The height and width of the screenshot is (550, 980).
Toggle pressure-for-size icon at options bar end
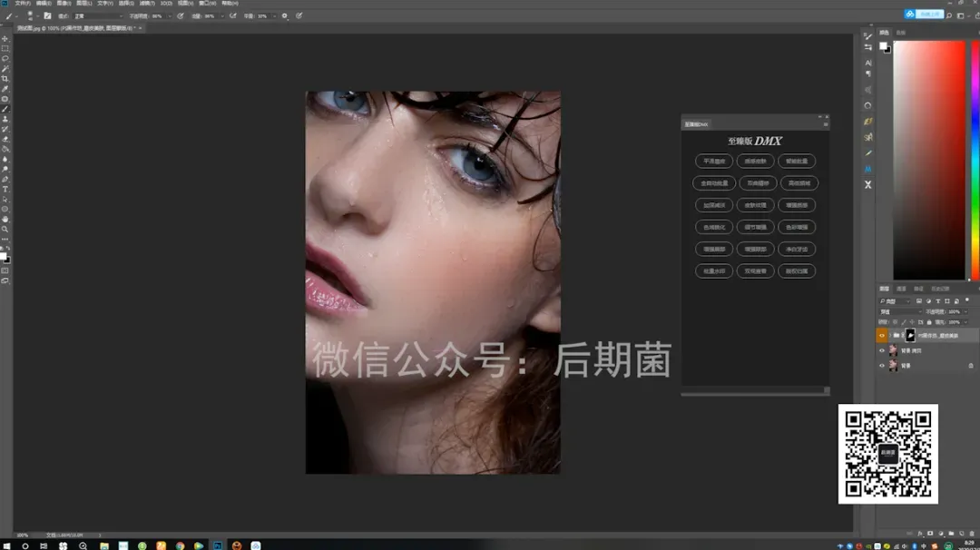click(299, 16)
